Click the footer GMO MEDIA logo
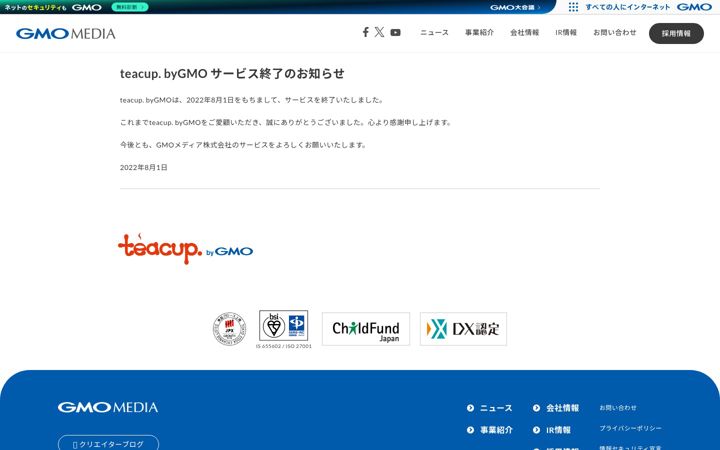This screenshot has height=450, width=720. tap(108, 407)
